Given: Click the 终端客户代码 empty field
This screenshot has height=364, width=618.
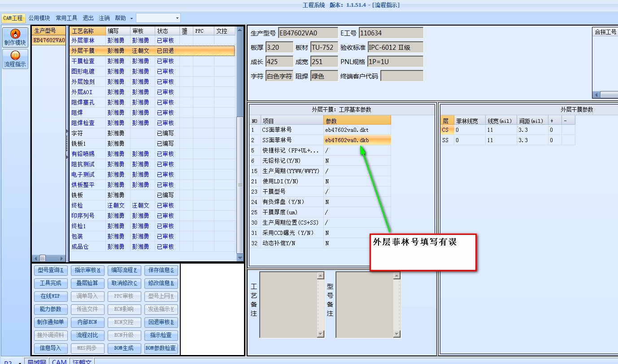Looking at the screenshot, I should (401, 76).
